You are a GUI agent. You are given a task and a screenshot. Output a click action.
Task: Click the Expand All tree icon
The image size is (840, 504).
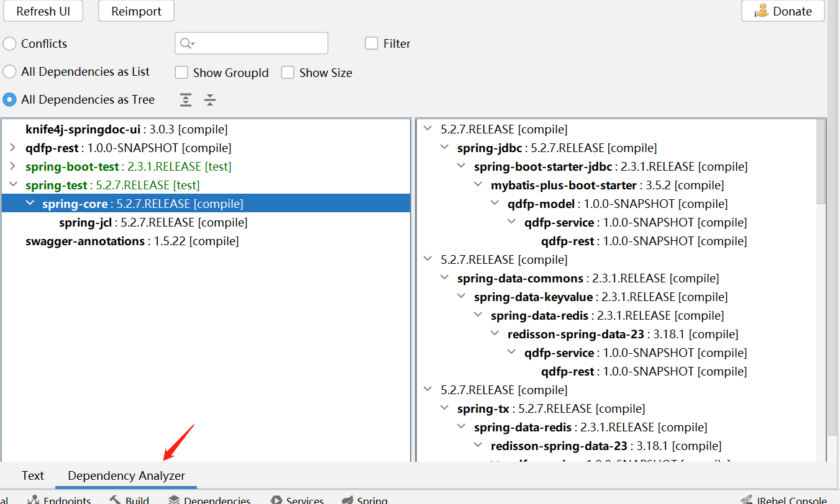coord(186,100)
